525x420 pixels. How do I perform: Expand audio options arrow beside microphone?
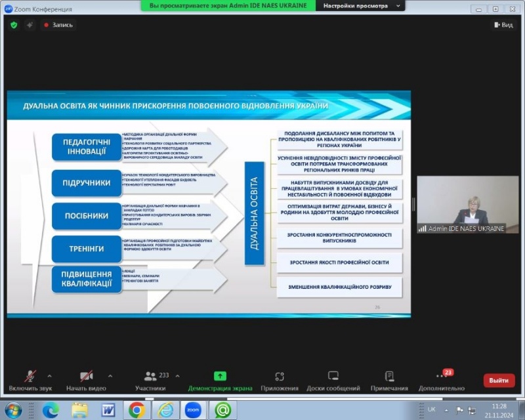click(x=50, y=375)
